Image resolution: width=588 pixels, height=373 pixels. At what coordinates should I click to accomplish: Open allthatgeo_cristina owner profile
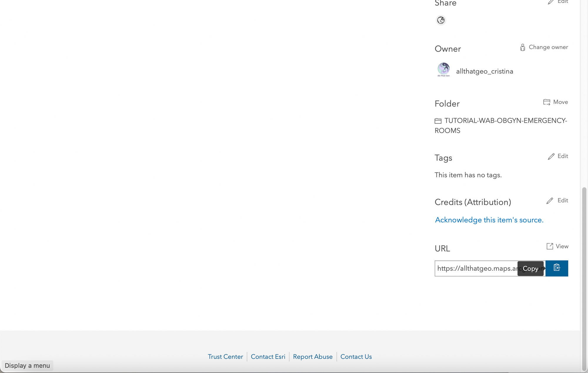coord(485,71)
